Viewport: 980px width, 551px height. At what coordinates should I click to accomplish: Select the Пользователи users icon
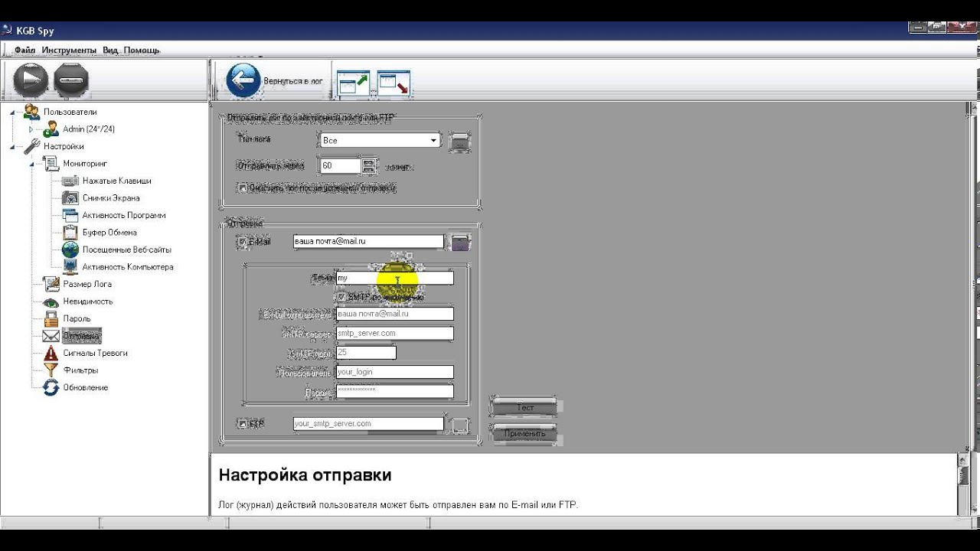click(x=31, y=112)
